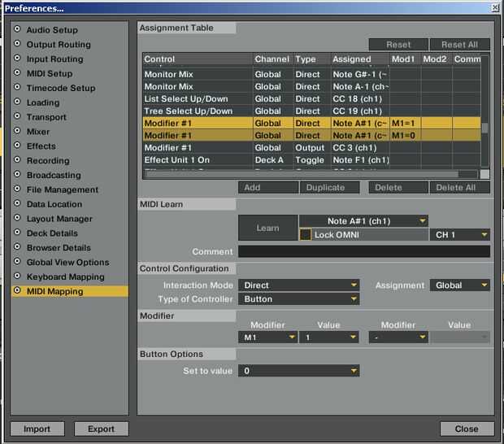The height and width of the screenshot is (444, 504).
Task: Click the Type column header
Action: pyautogui.click(x=312, y=59)
